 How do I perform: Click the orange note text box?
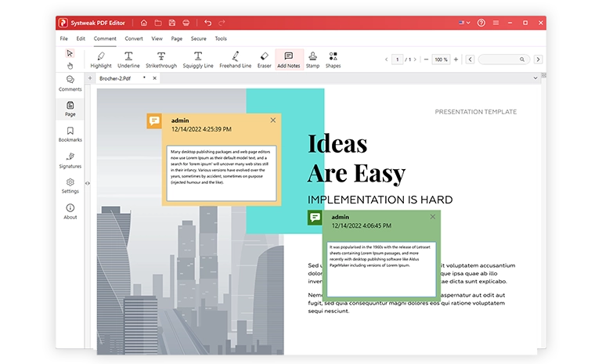pyautogui.click(x=221, y=173)
